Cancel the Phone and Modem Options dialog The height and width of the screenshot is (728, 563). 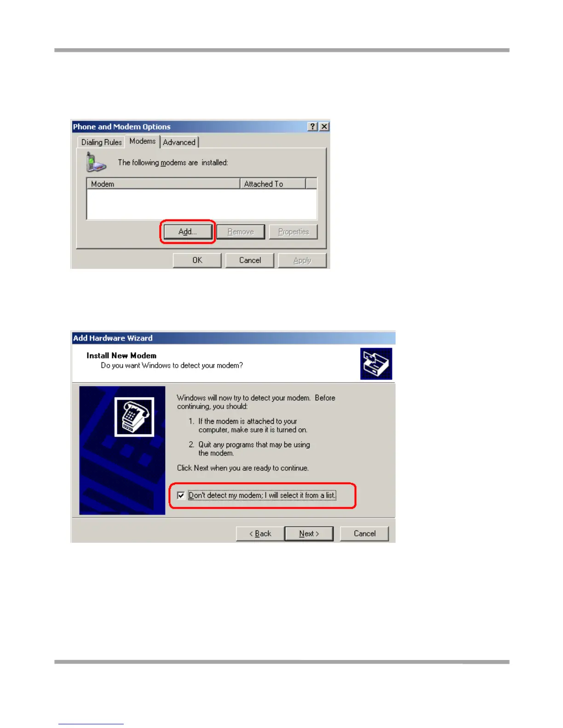click(x=250, y=260)
